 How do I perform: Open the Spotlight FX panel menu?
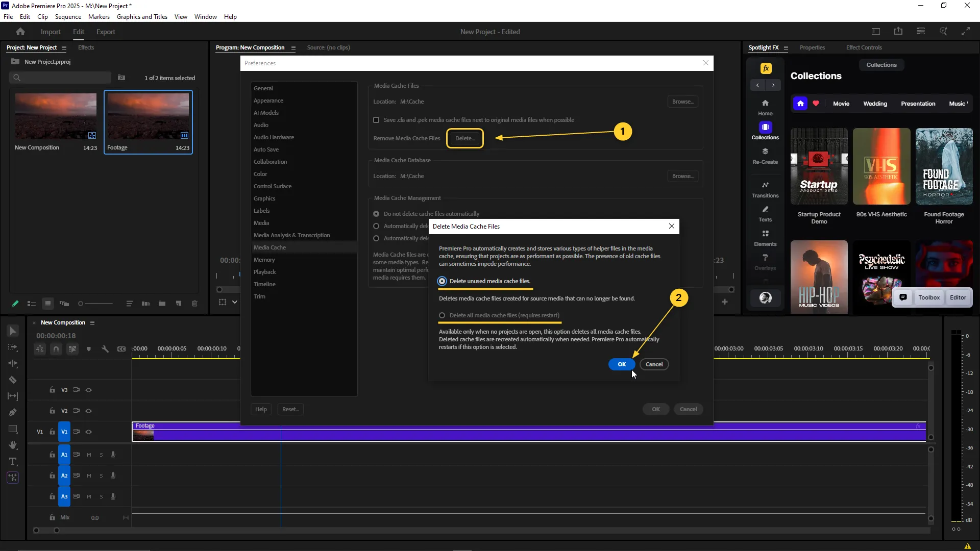(x=786, y=48)
